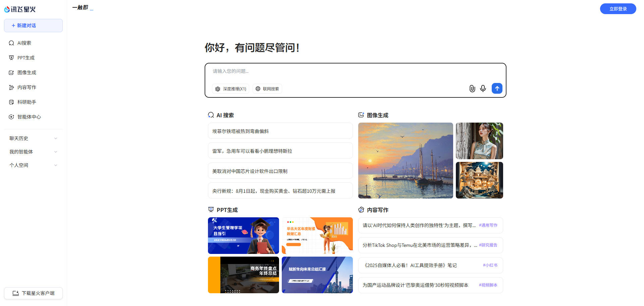Click the 讯飞星火 logo
Image resolution: width=644 pixels, height=306 pixels.
[20, 9]
